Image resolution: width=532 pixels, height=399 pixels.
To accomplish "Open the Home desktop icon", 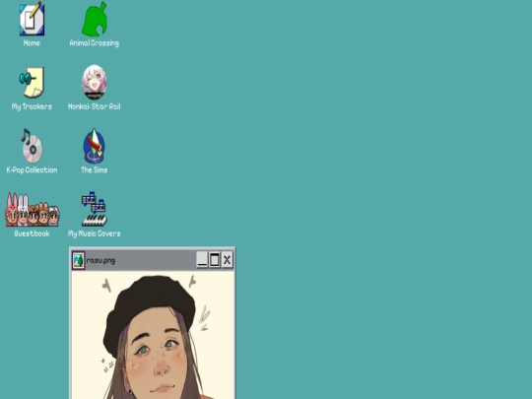I will click(32, 19).
